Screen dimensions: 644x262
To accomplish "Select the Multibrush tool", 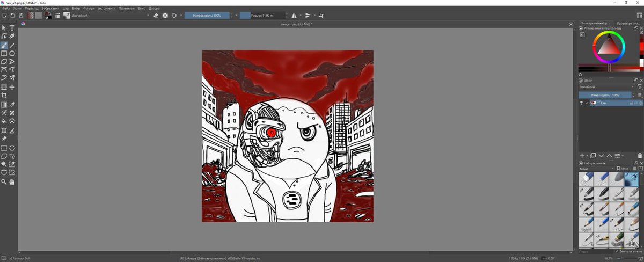I will coord(12,78).
